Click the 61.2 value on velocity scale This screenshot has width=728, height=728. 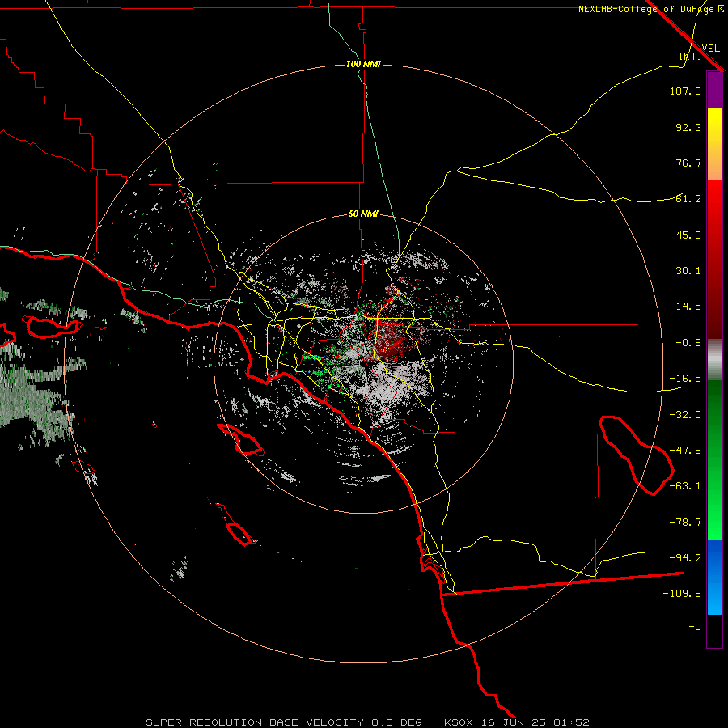(688, 199)
